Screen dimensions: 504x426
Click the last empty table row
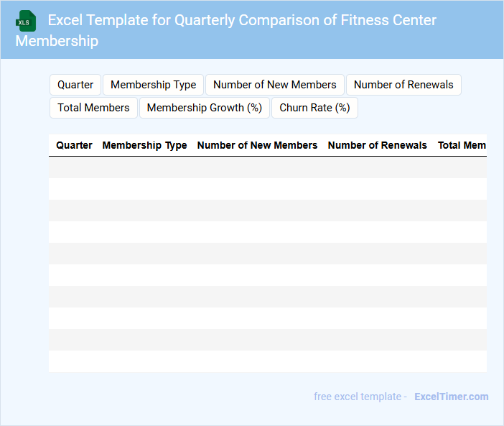(x=267, y=361)
